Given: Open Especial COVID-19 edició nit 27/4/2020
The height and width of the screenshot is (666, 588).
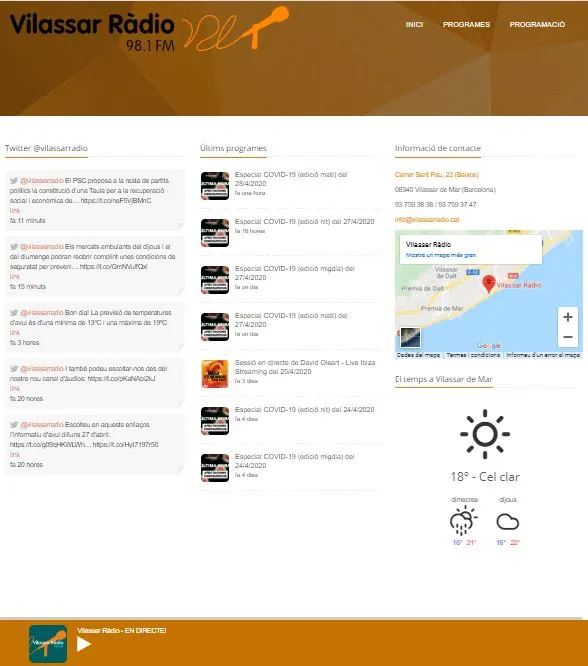Looking at the screenshot, I should (x=305, y=222).
